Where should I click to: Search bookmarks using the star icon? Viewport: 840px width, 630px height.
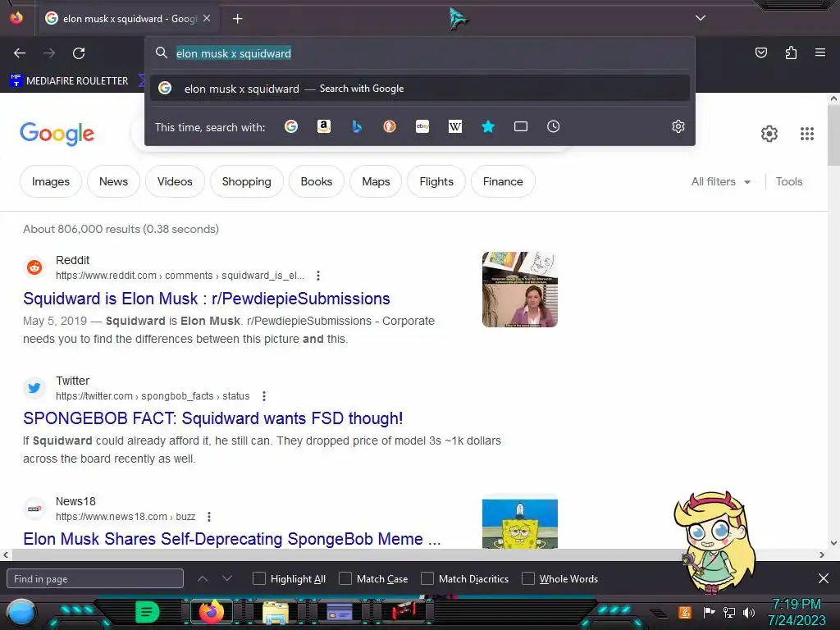[x=487, y=126]
